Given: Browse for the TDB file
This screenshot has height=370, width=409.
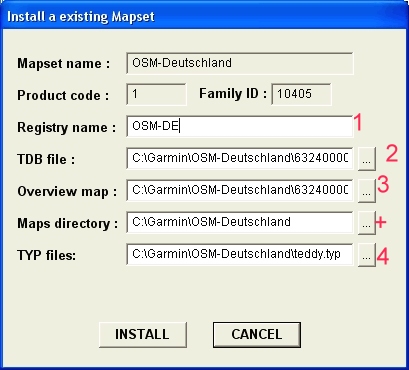Looking at the screenshot, I should (x=366, y=159).
